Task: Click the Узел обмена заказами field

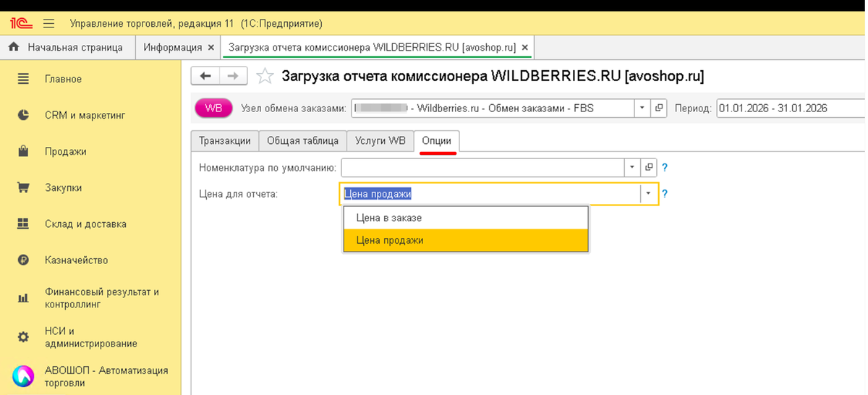Action: tap(492, 109)
